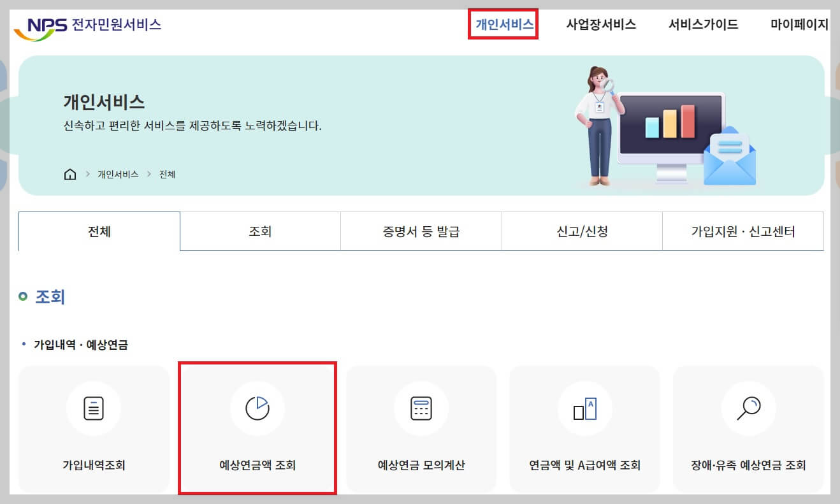The height and width of the screenshot is (504, 840).
Task: Open the 예상연금액 조회 service card
Action: click(x=257, y=430)
